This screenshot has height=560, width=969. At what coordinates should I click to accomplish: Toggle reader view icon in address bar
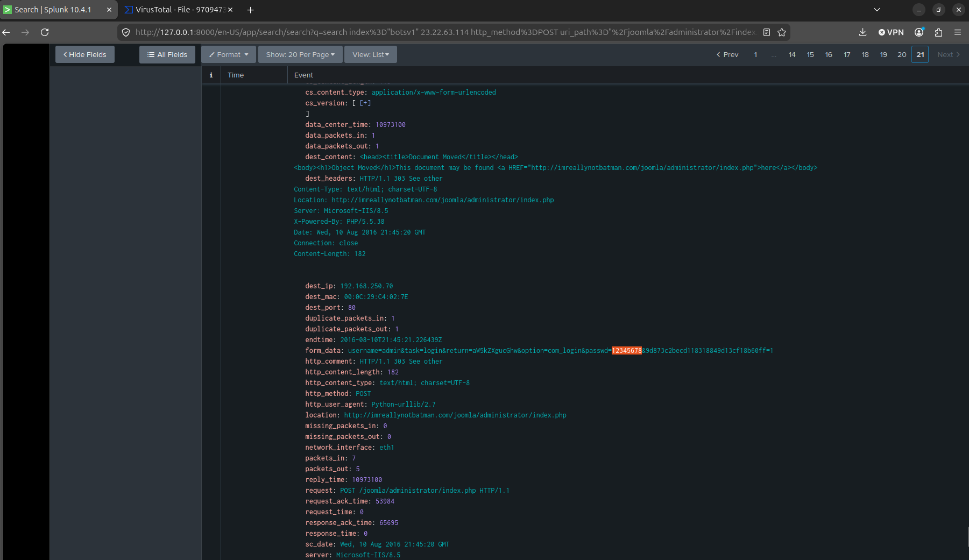pos(767,32)
